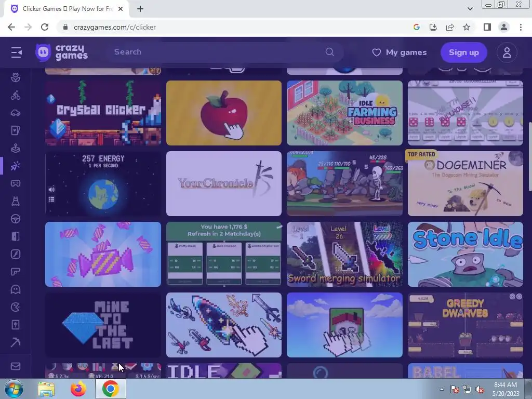Image resolution: width=532 pixels, height=399 pixels.
Task: Open the mahjong tile category icon
Action: point(16,325)
